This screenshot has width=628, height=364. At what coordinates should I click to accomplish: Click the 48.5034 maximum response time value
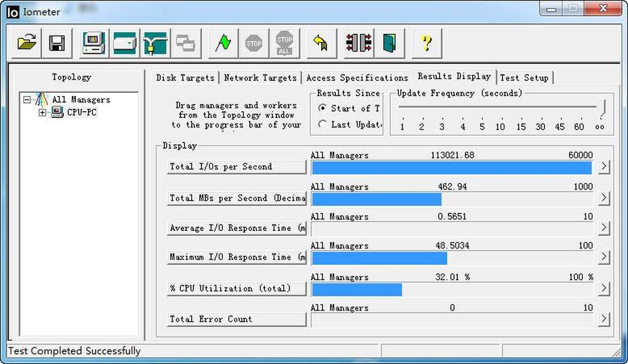click(452, 245)
